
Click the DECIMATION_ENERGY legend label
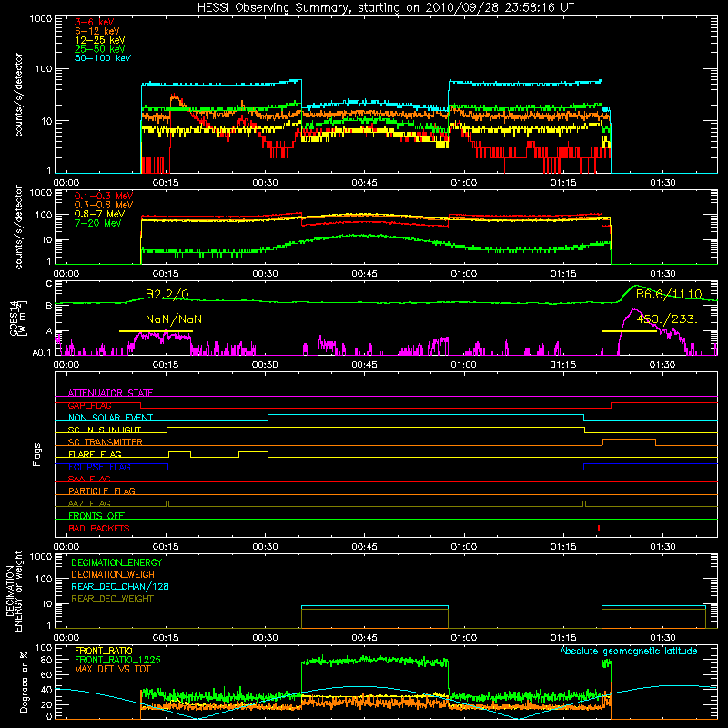pos(116,562)
